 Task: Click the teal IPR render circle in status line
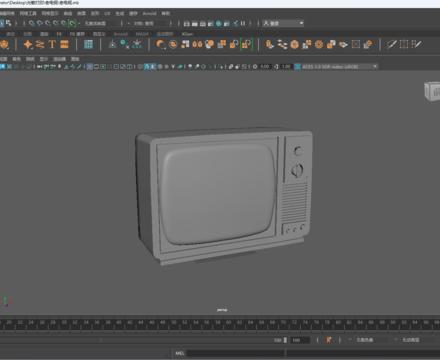219,23
